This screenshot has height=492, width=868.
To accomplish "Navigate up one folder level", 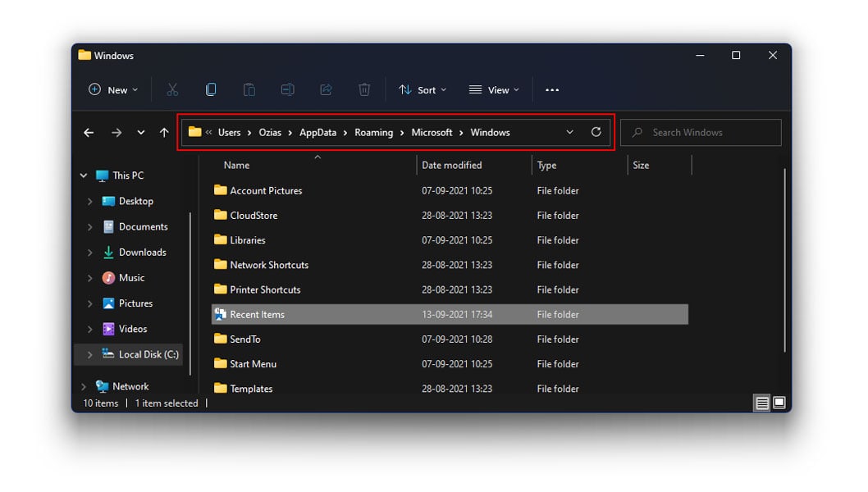I will click(163, 132).
